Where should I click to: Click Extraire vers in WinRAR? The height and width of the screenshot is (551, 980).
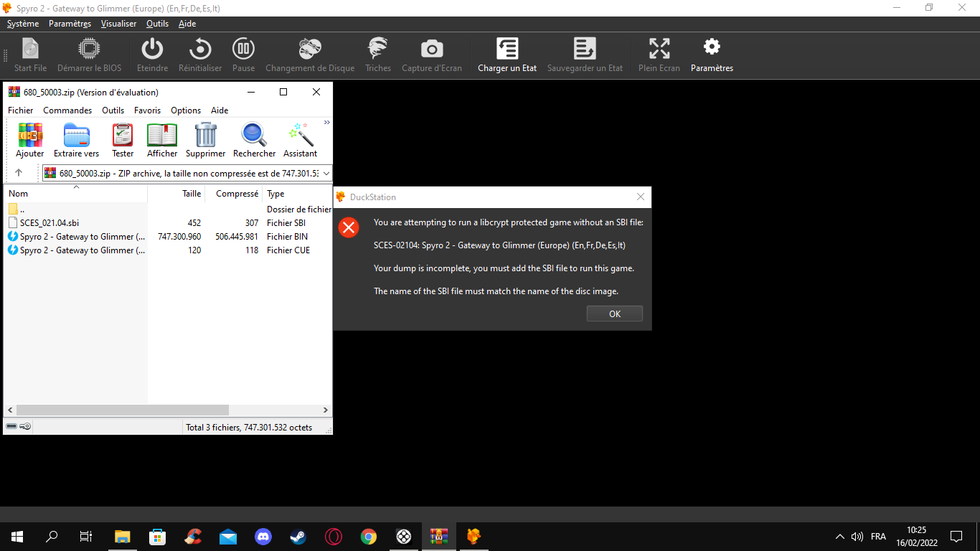[77, 140]
